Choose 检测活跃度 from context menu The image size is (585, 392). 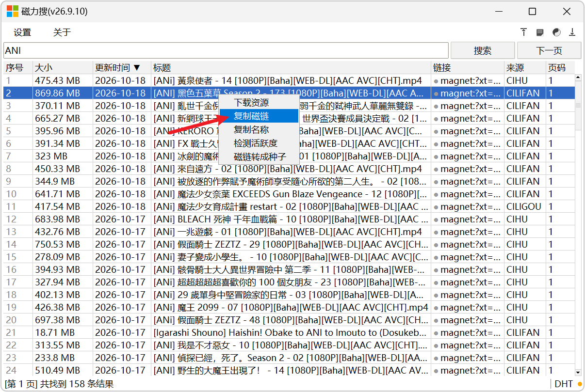259,143
